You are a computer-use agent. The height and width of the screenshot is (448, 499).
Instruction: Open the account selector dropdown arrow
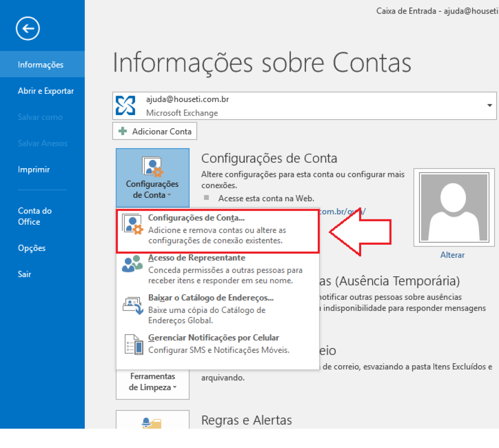click(489, 105)
